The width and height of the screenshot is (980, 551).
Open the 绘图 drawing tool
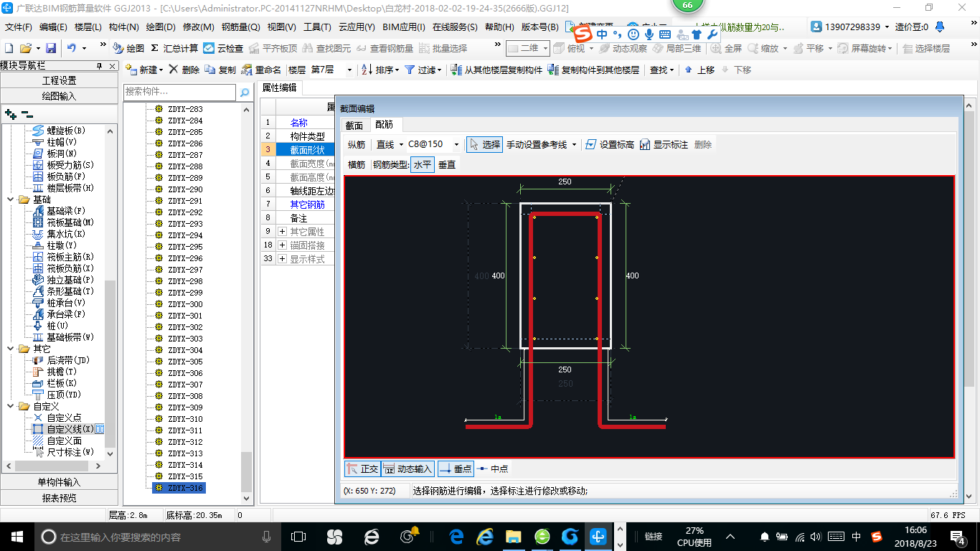pos(128,48)
